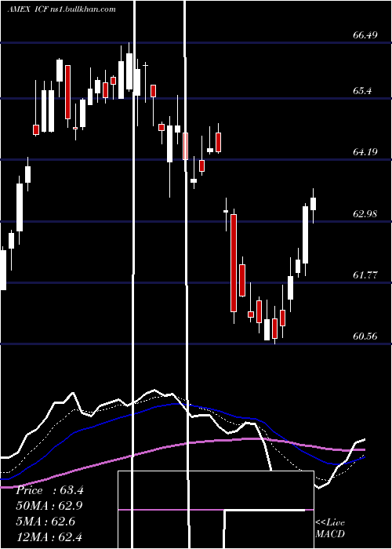Viewport: 392px width, 549px height.
Task: Click the 64.19 price level label
Action: coord(365,152)
